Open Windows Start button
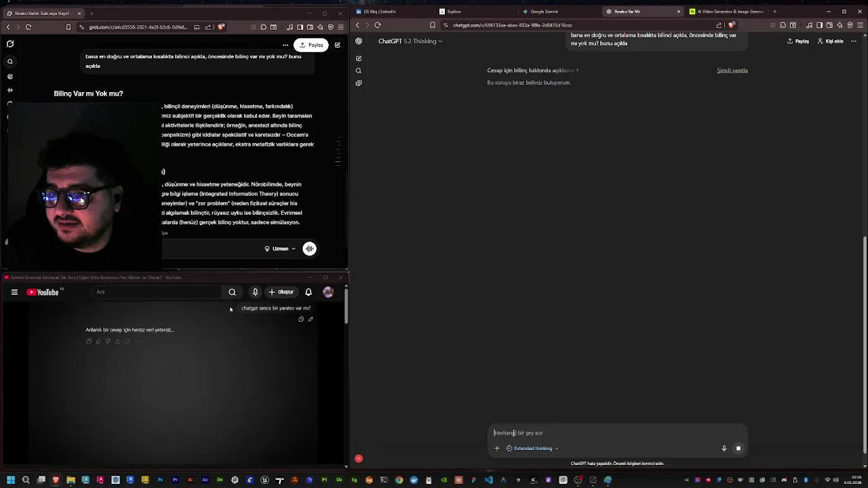The height and width of the screenshot is (488, 868). tap(11, 480)
